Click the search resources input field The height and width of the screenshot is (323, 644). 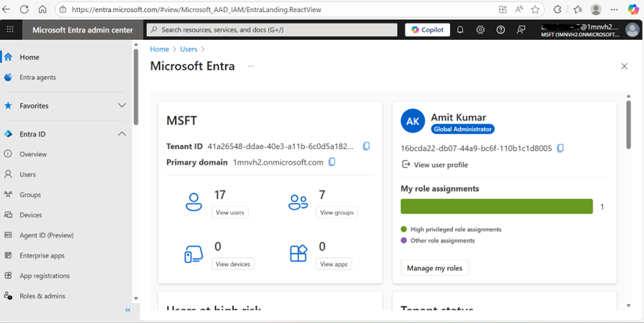click(x=272, y=29)
